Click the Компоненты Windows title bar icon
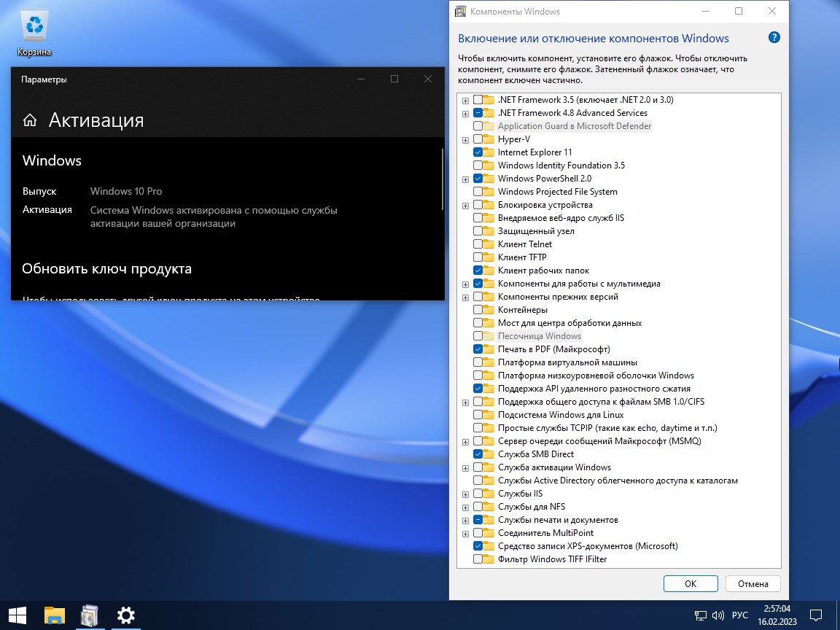This screenshot has height=630, width=840. (460, 11)
